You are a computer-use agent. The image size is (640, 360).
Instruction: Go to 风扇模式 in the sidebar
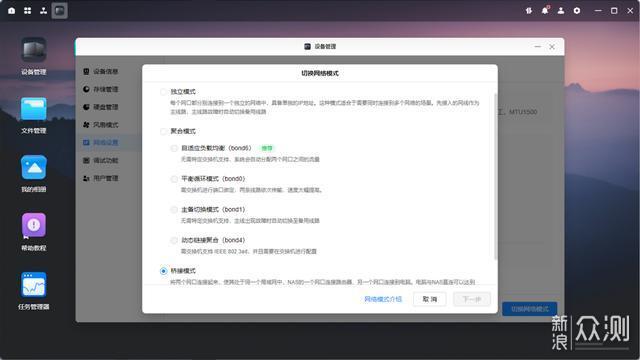point(101,125)
